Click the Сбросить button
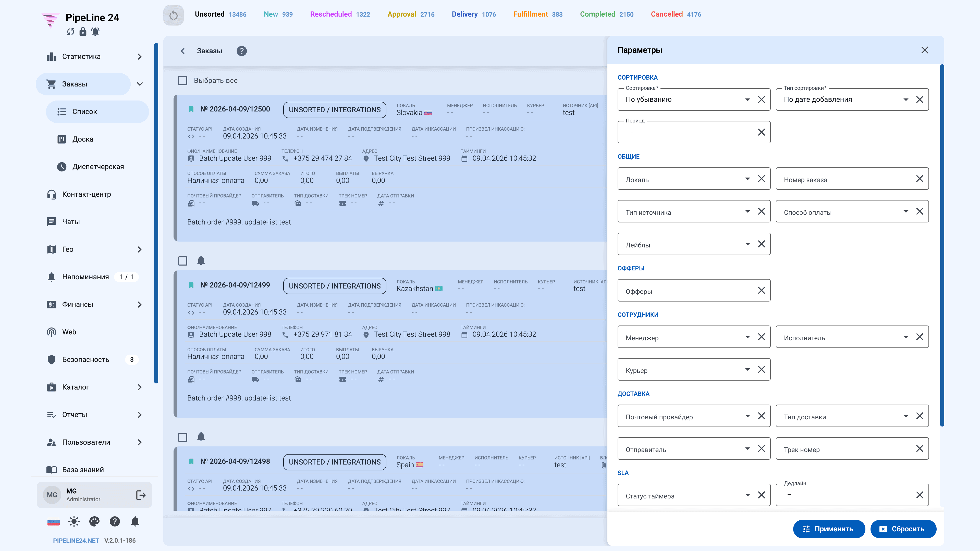Screen dimensions: 980x551 tap(903, 529)
